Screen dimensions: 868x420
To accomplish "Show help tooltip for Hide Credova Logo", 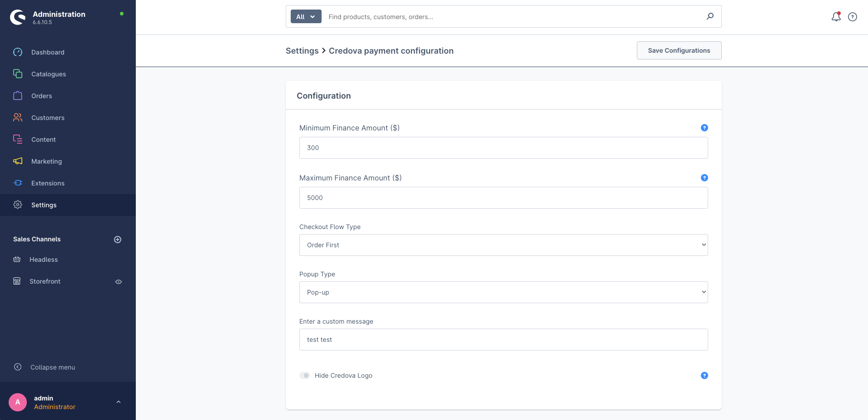I will [x=704, y=375].
